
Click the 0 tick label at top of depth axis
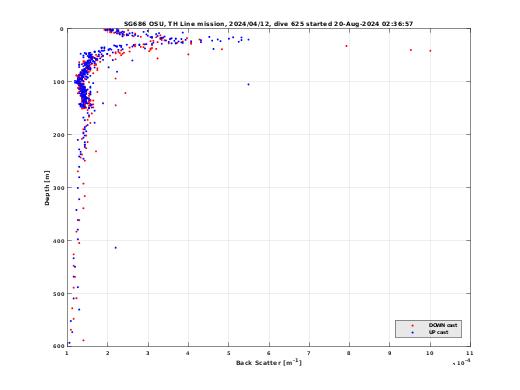[x=61, y=29]
